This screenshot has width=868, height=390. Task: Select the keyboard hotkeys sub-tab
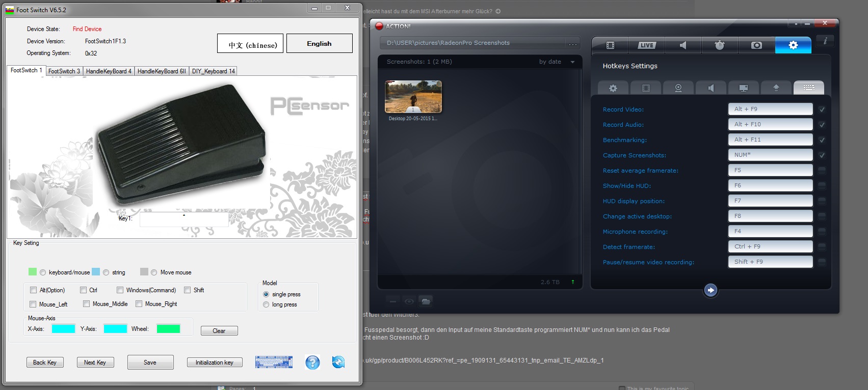click(x=809, y=88)
